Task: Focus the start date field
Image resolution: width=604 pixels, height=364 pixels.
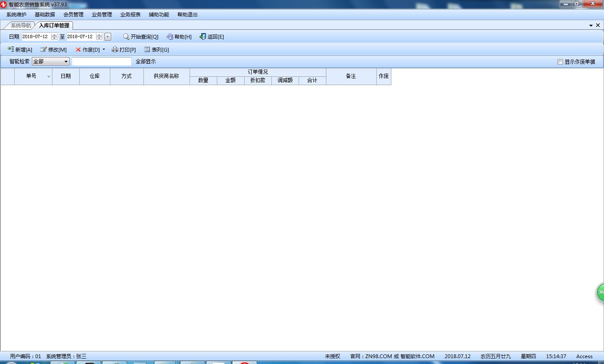Action: pyautogui.click(x=36, y=37)
